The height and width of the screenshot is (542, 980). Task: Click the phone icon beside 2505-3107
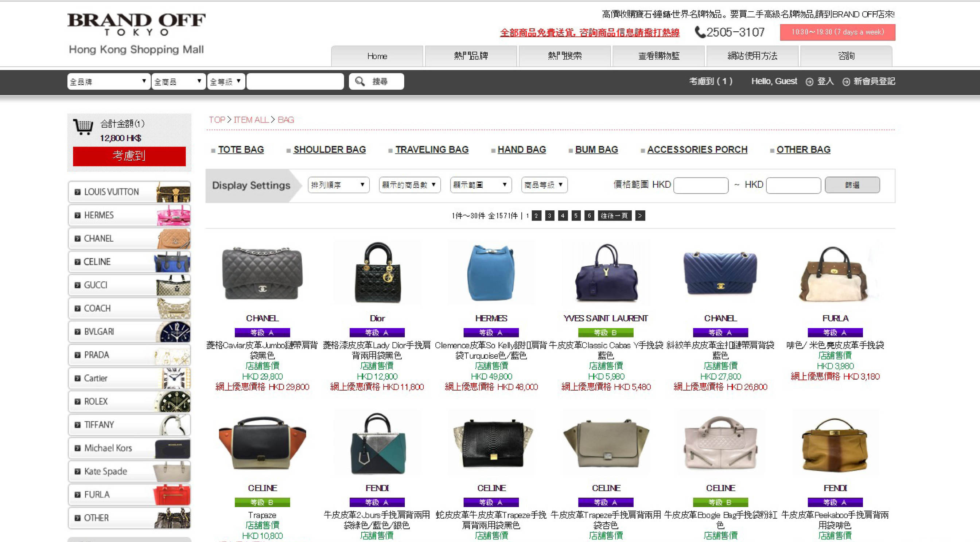tap(699, 32)
